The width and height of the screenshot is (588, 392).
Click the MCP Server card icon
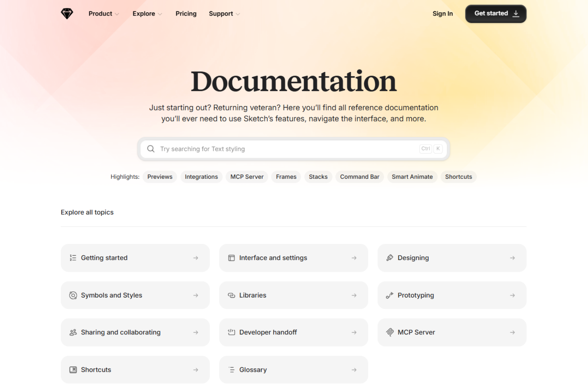[x=390, y=332]
